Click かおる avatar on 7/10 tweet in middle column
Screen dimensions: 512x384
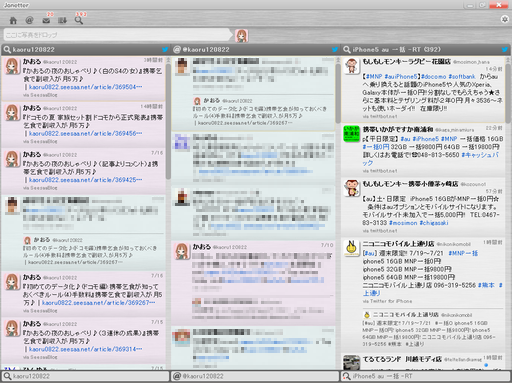[182, 251]
